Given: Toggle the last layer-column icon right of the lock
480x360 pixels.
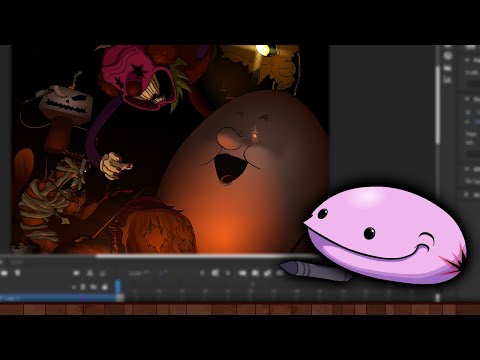Looking at the screenshot, I should 105,287.
